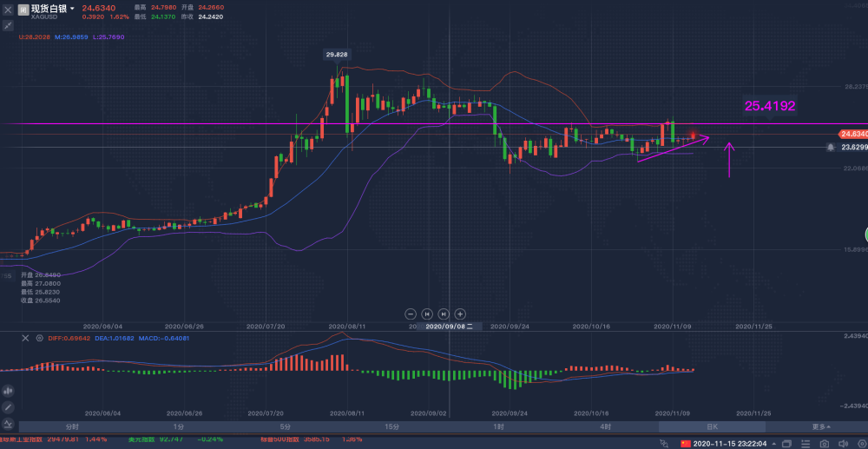Open the 现货白银 symbol dropdown

[x=72, y=9]
